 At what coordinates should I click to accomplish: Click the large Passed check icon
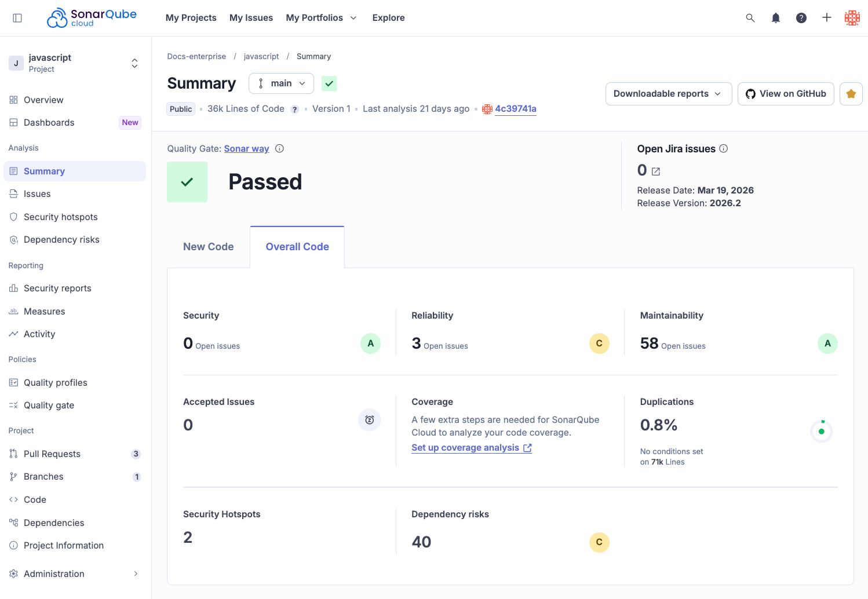187,182
